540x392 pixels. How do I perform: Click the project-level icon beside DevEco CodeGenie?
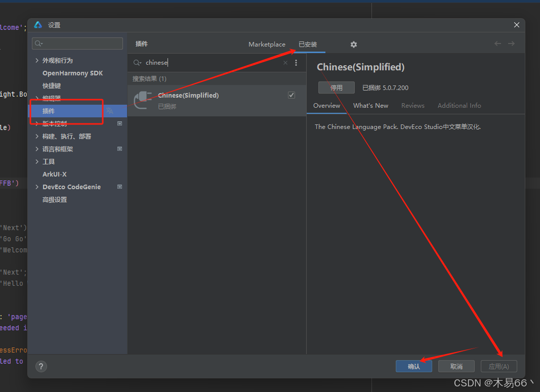click(119, 187)
